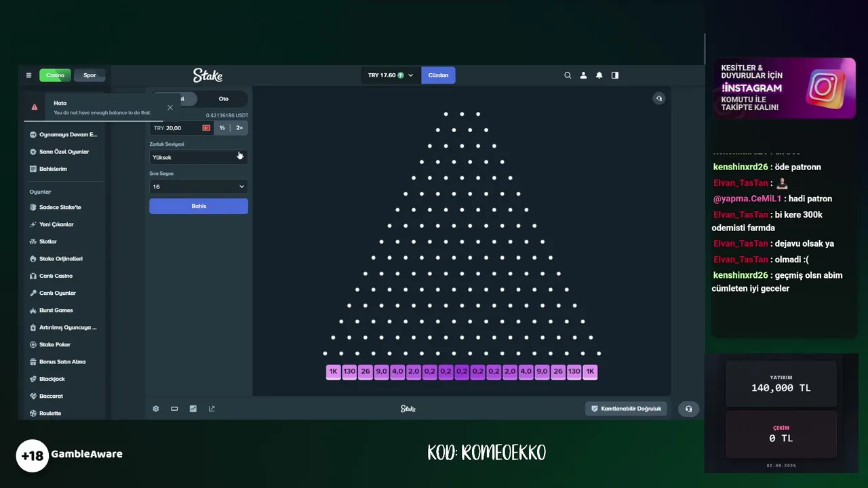Click the +18 GambleAware badge

[x=70, y=455]
